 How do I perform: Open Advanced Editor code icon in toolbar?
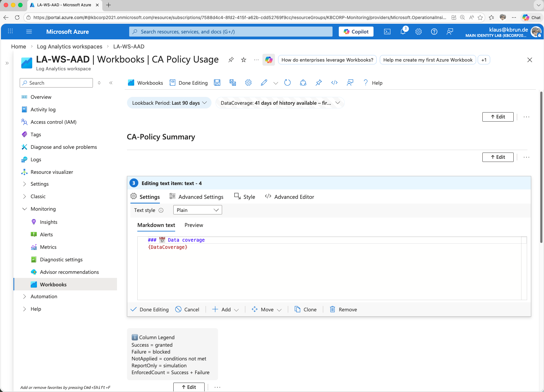(x=334, y=83)
